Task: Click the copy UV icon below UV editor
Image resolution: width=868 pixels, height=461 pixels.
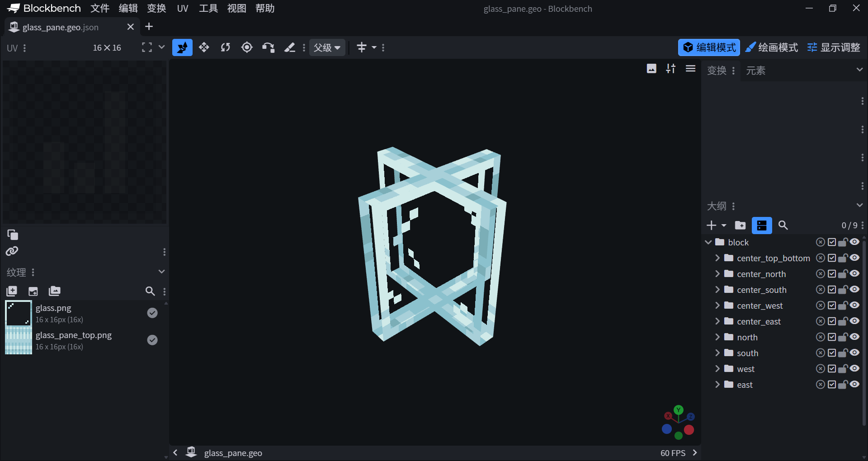Action: click(13, 235)
